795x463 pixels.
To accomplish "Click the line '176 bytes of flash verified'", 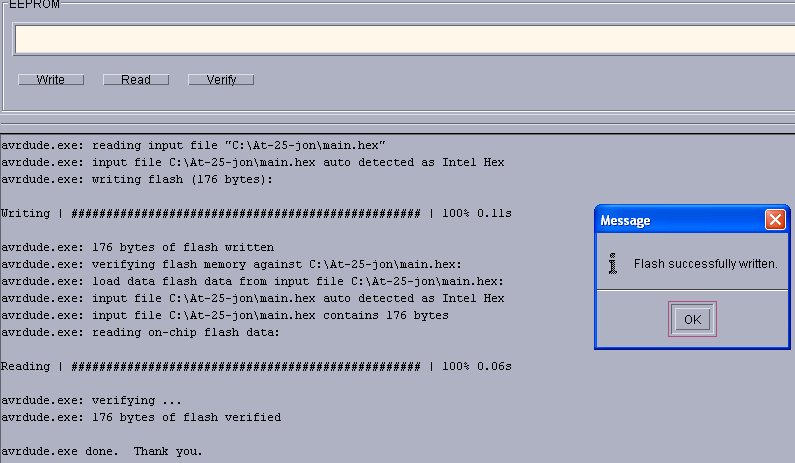I will pos(141,417).
